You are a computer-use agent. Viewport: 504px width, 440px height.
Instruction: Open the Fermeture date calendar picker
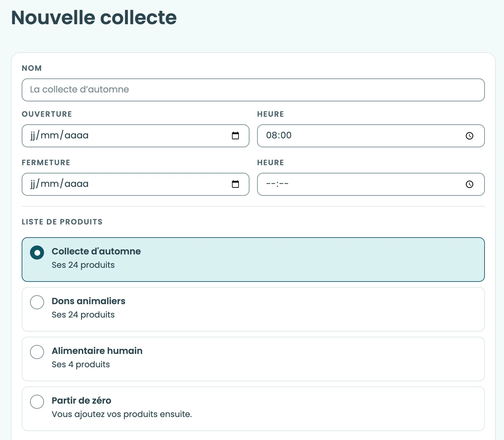(235, 184)
